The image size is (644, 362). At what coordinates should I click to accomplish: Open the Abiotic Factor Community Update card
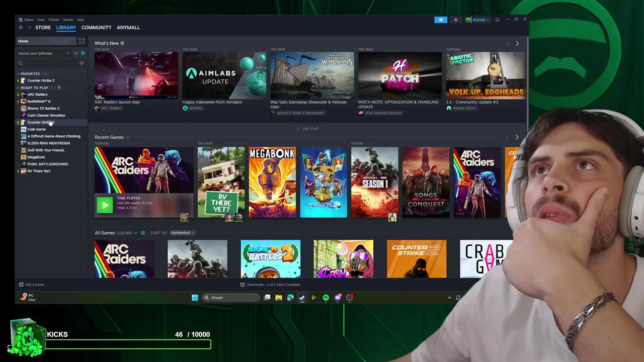[486, 75]
